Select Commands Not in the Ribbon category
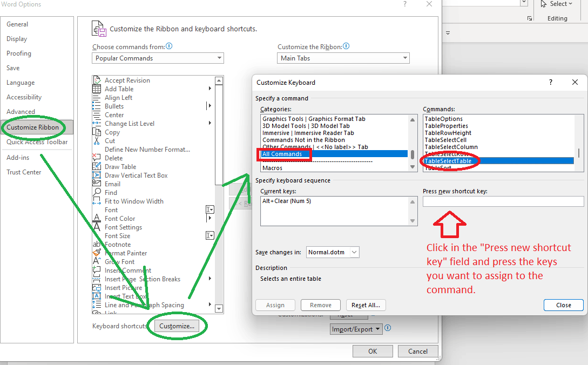 [303, 140]
